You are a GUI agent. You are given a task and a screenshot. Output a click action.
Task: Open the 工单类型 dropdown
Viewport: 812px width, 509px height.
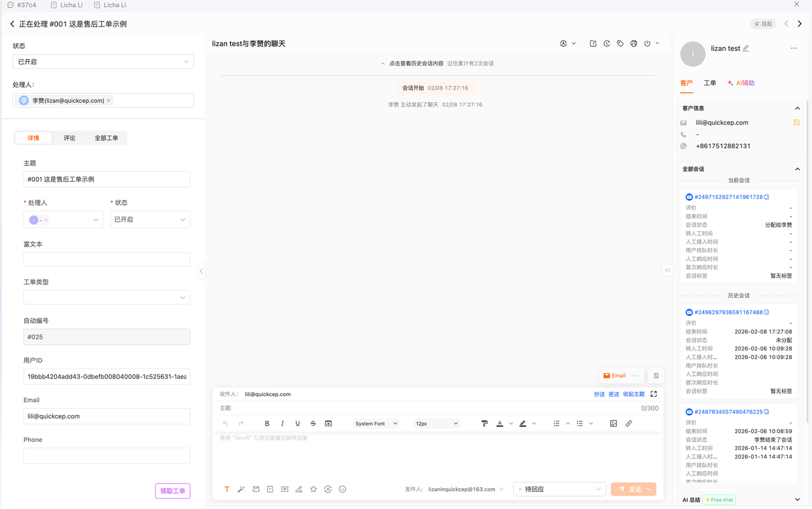107,297
